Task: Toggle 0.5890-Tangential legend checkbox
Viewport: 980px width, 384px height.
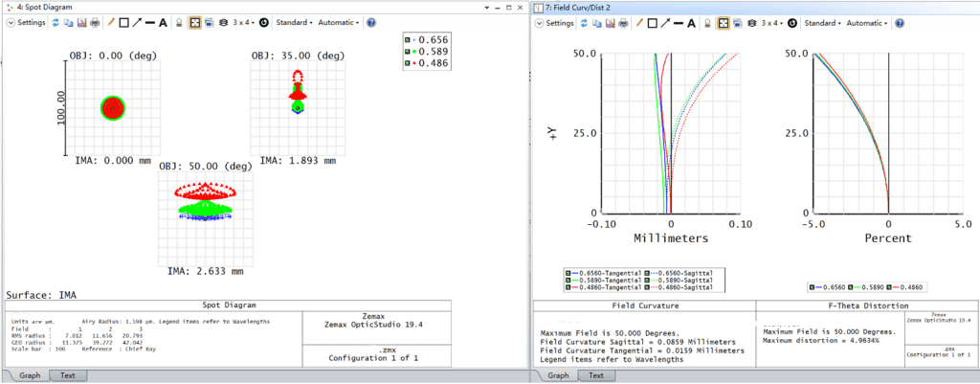Action: click(569, 281)
